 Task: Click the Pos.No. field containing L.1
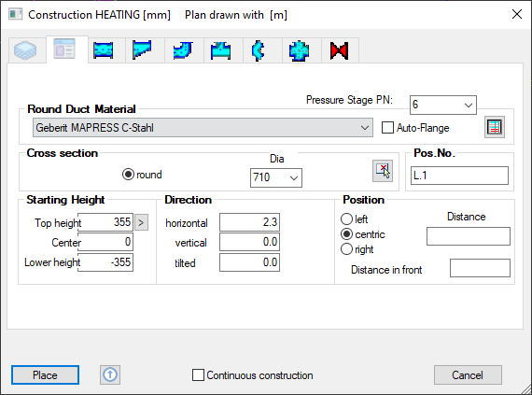coord(459,176)
